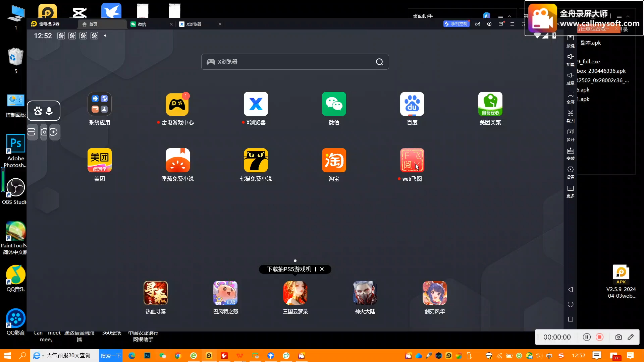Stop the recording with red button
Viewport: 644px width, 362px height.
(x=600, y=337)
